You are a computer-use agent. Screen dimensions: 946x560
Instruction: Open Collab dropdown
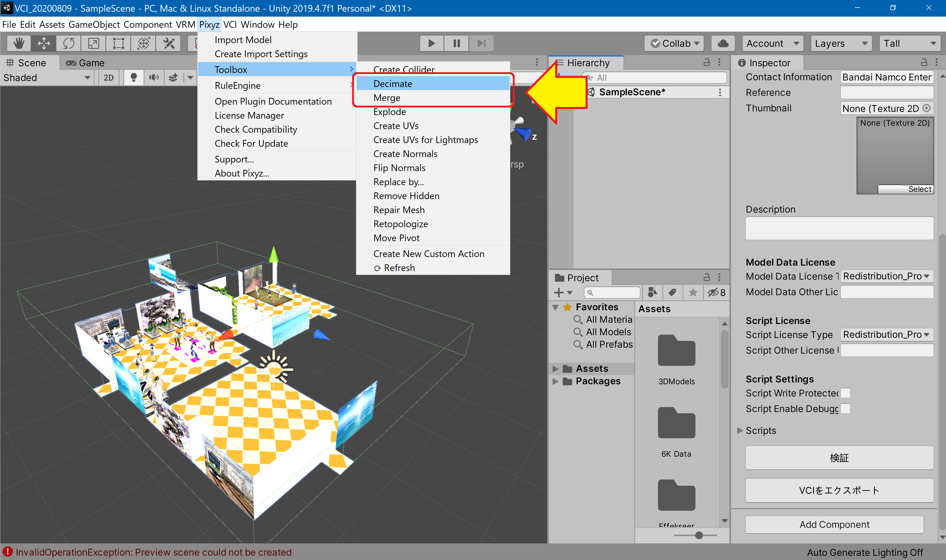tap(674, 43)
